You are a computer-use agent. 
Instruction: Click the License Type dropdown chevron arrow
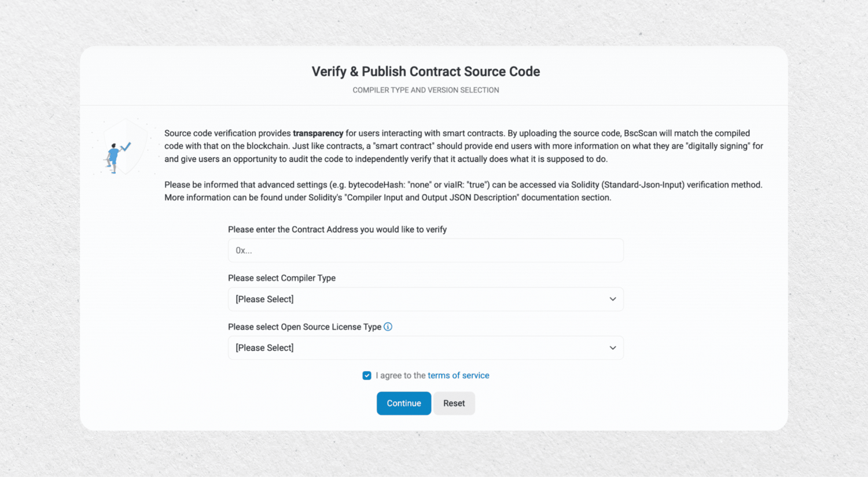pyautogui.click(x=612, y=347)
